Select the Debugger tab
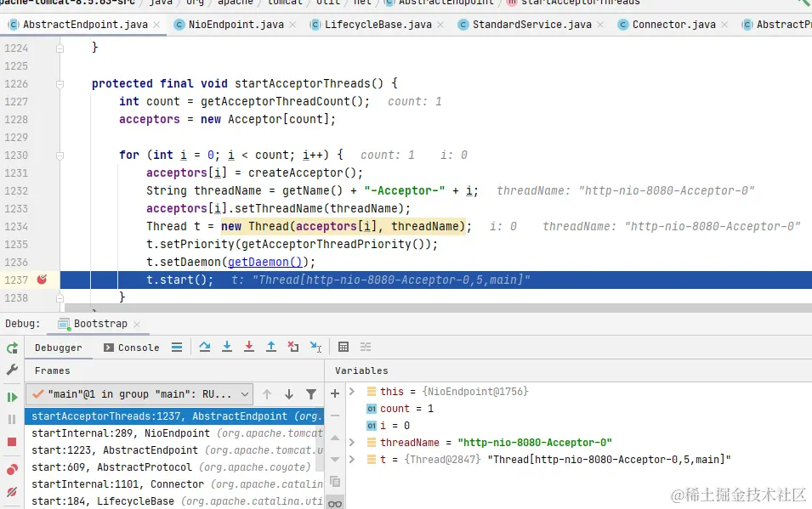Image resolution: width=812 pixels, height=509 pixels. tap(58, 348)
